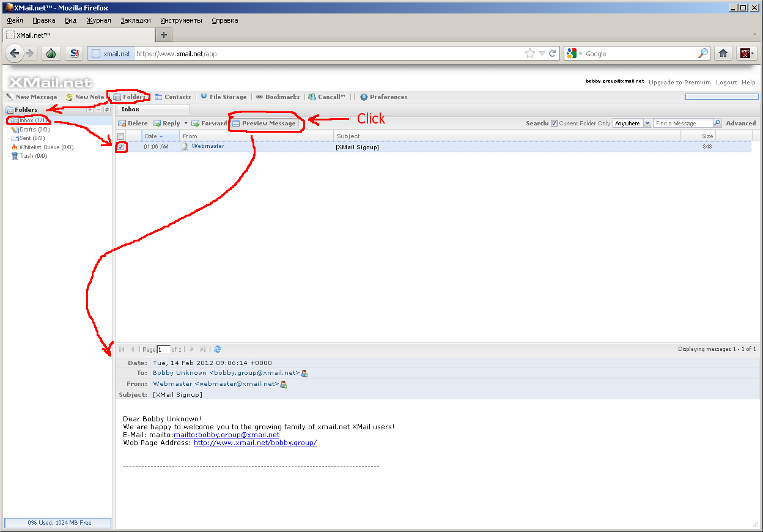Viewport: 763px width, 532px height.
Task: Click Upgrade to Premium
Action: pos(680,82)
